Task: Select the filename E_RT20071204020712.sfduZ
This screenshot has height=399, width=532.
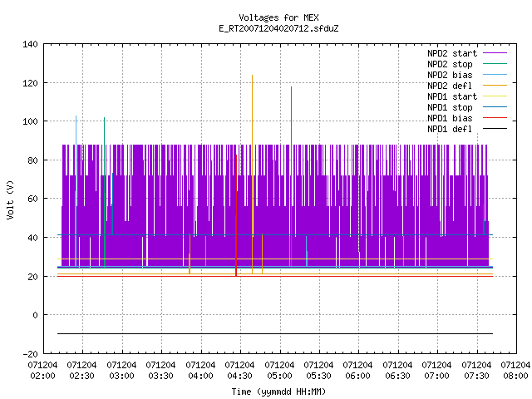Action: (278, 28)
